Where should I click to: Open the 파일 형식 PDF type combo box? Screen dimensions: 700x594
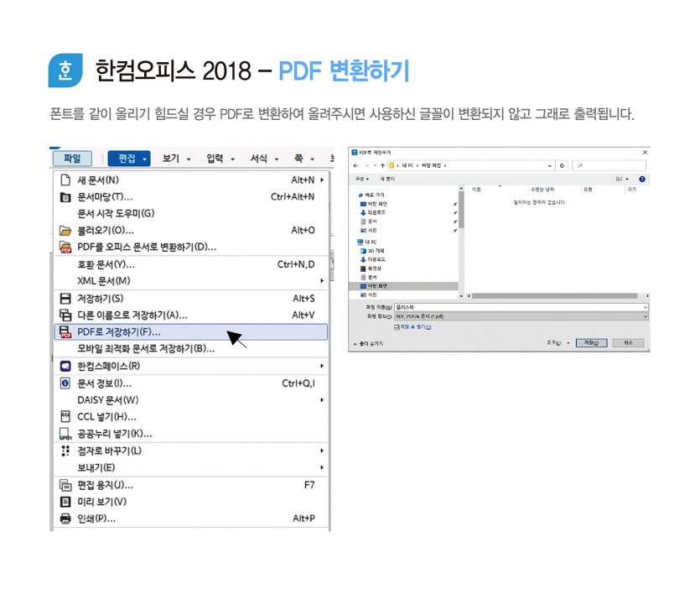521,316
